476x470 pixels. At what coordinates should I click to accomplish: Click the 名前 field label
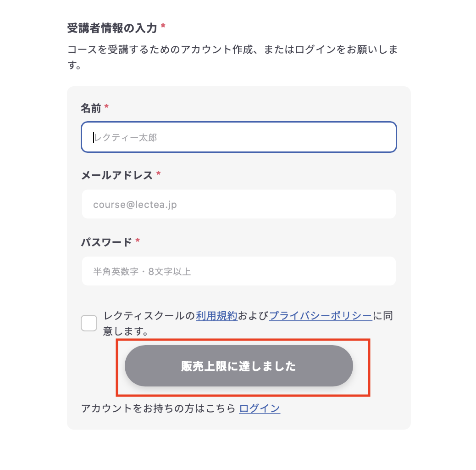pyautogui.click(x=91, y=108)
